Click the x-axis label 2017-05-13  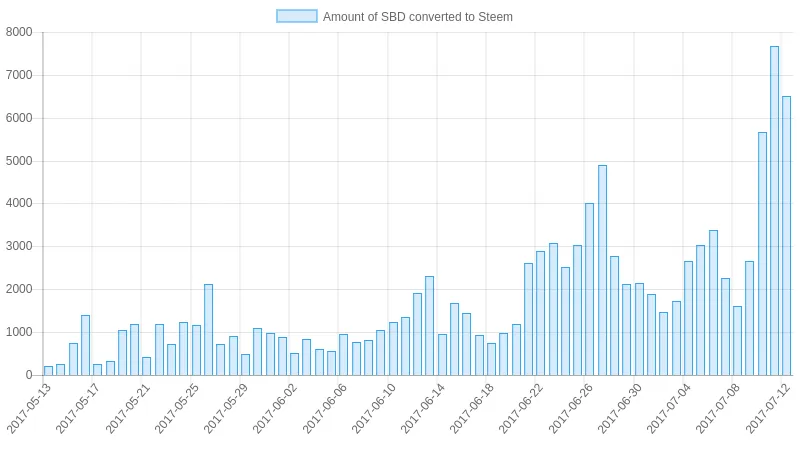click(x=29, y=409)
